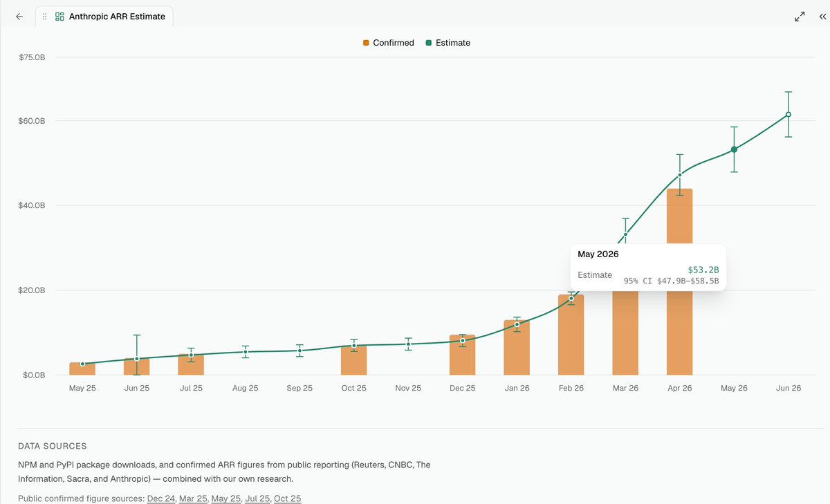
Task: Click the May 2026 tooltip title
Action: pos(598,254)
